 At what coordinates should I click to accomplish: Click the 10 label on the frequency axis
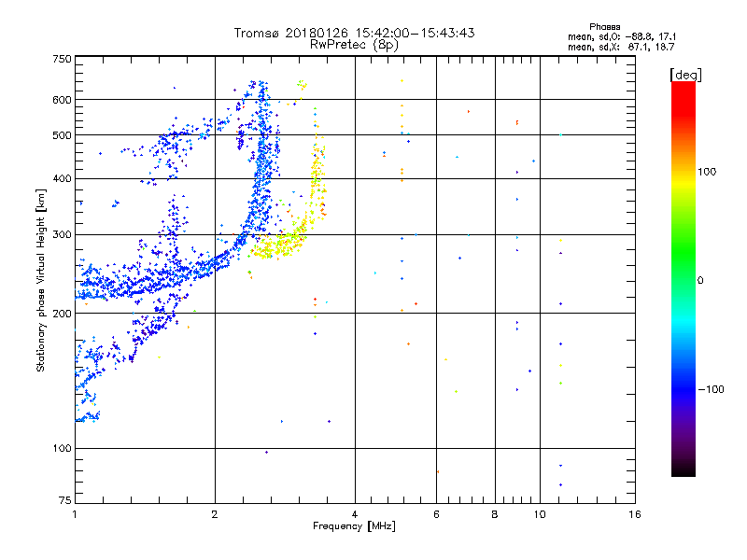(540, 514)
